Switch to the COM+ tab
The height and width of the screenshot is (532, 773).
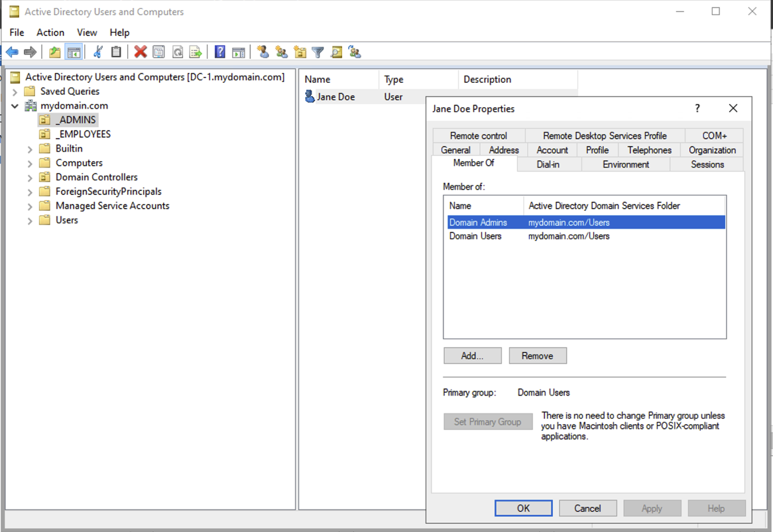[715, 135]
